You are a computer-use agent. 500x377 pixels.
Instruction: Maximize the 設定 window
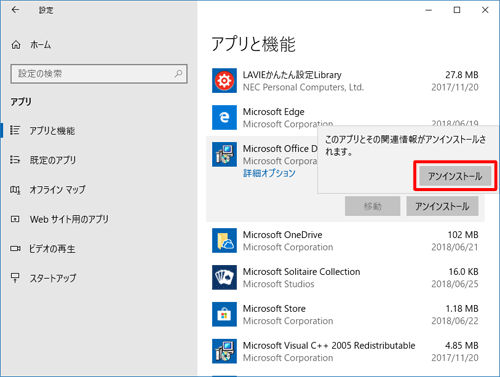457,10
